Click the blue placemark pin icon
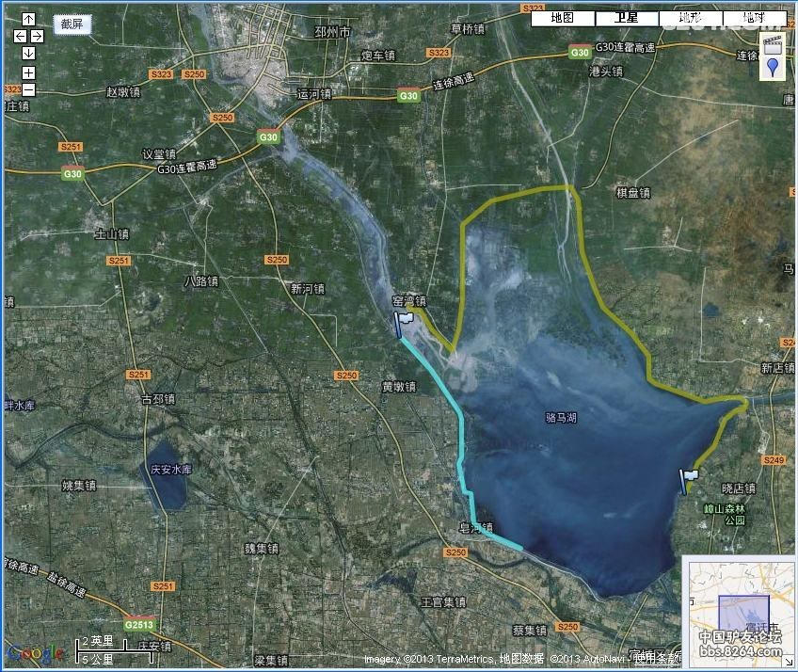Viewport: 798px width, 672px height. tap(773, 68)
